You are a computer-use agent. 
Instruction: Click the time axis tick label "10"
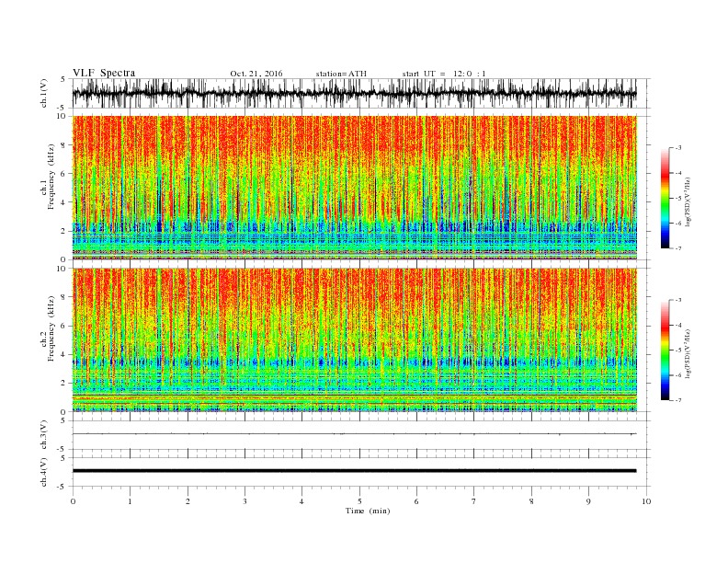(646, 501)
